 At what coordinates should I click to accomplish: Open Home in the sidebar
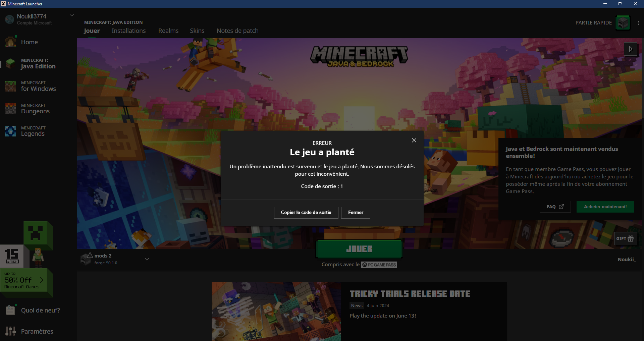[x=30, y=42]
